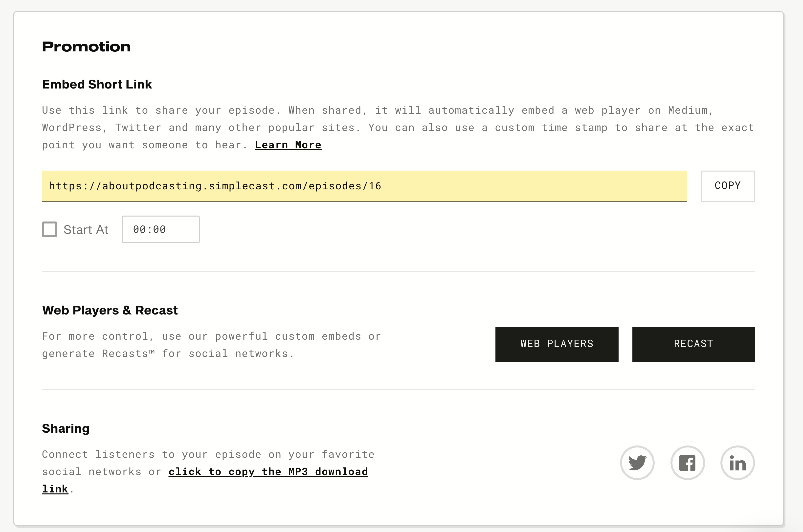This screenshot has height=532, width=803.
Task: Click the Web Players & Recast heading
Action: pos(110,310)
